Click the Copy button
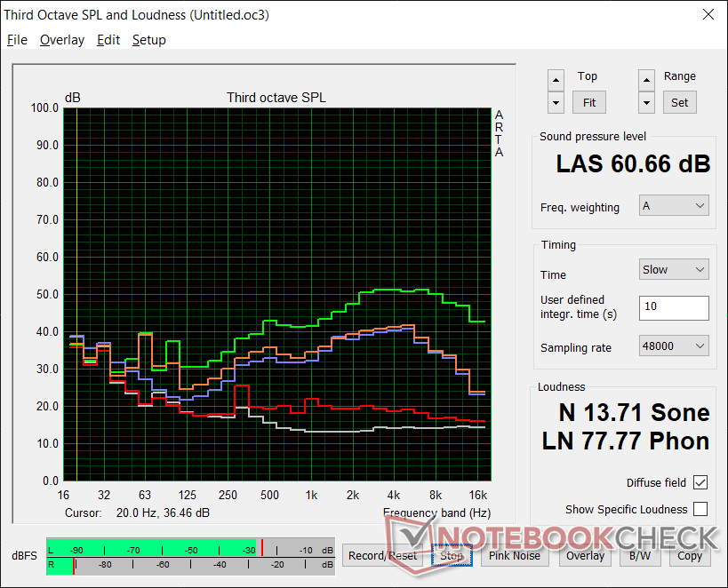The image size is (728, 588). (x=690, y=556)
